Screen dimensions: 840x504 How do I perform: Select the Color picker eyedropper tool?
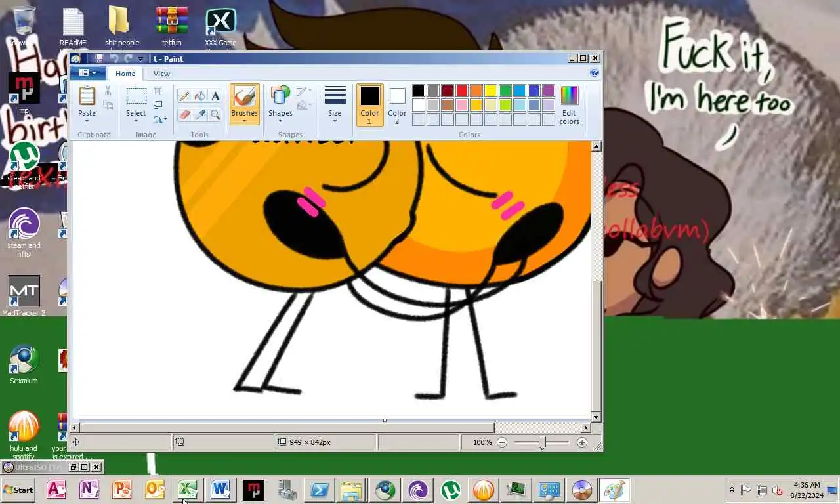coord(200,115)
